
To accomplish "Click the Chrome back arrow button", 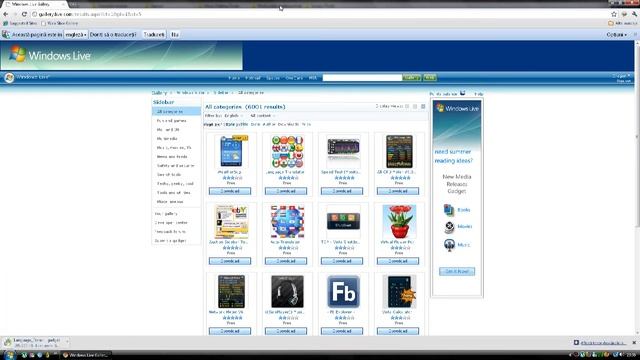I will pos(6,14).
